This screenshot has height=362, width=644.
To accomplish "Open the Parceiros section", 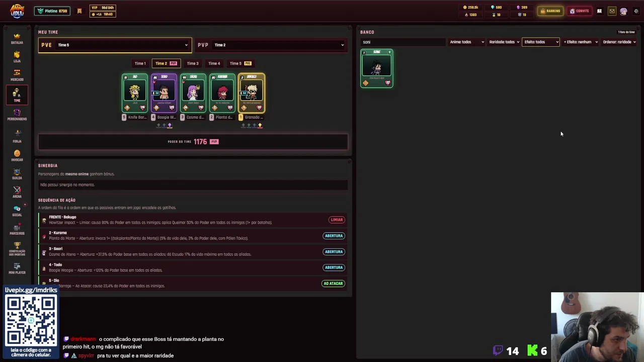I will [17, 229].
